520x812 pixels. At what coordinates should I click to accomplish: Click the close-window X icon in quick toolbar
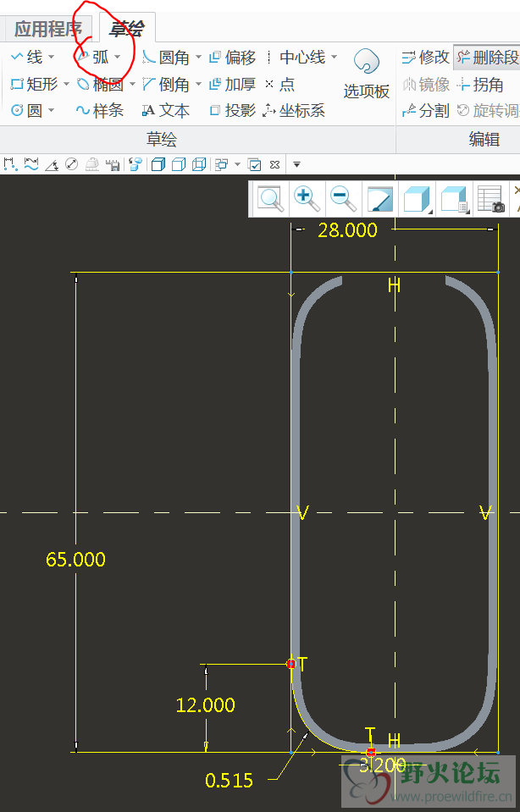tap(275, 164)
